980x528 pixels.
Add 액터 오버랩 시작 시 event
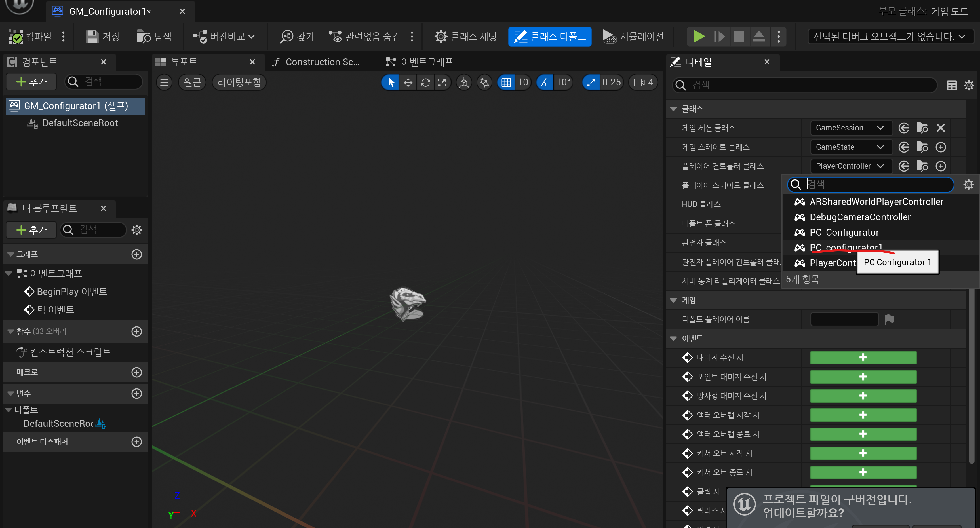click(x=863, y=415)
